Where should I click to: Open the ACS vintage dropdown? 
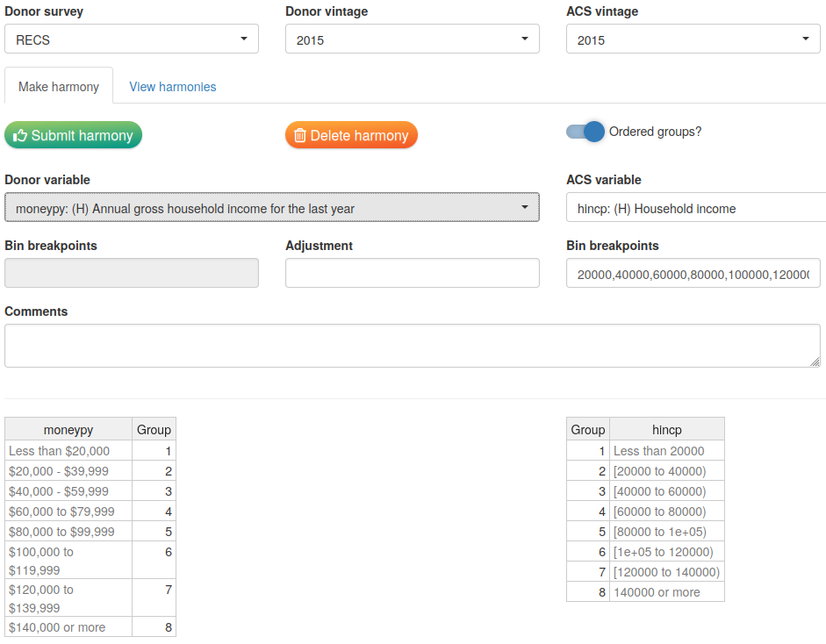(x=693, y=39)
